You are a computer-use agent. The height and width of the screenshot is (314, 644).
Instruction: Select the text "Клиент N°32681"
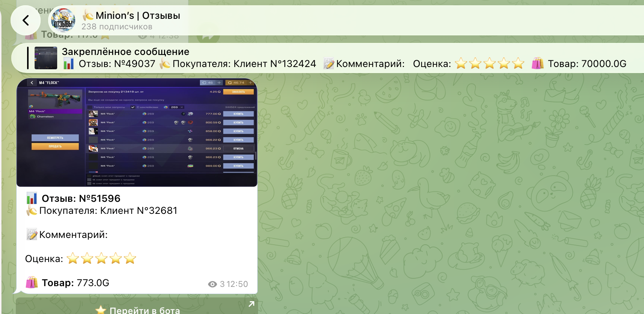[x=138, y=210]
